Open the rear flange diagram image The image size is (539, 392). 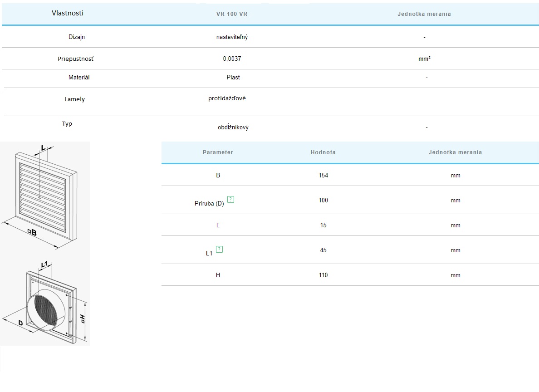pyautogui.click(x=45, y=302)
